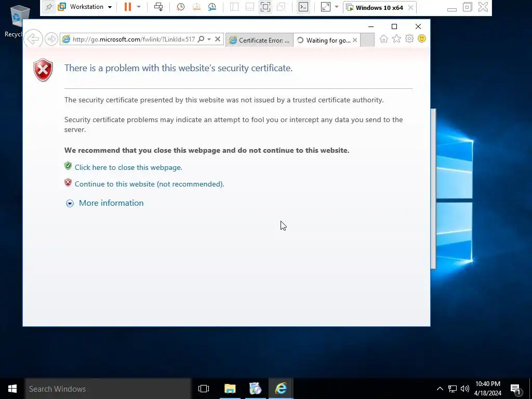Screen dimensions: 532x399
Task: Take a snapshot of the virtual machine
Action: point(180,7)
